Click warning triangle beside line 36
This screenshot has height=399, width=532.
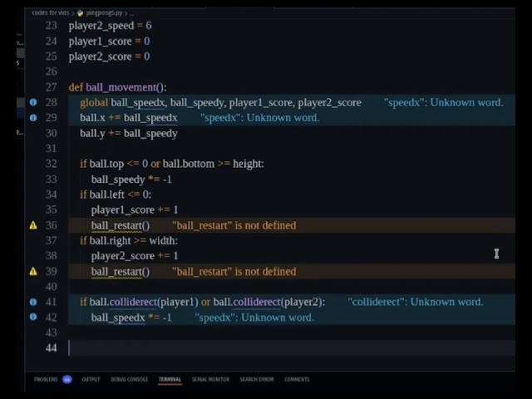point(33,225)
